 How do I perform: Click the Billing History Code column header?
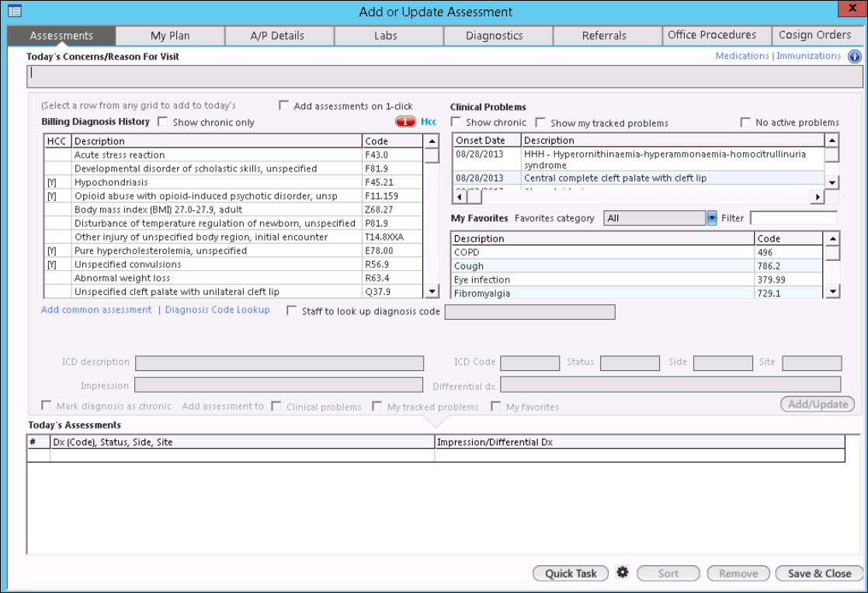(x=392, y=141)
